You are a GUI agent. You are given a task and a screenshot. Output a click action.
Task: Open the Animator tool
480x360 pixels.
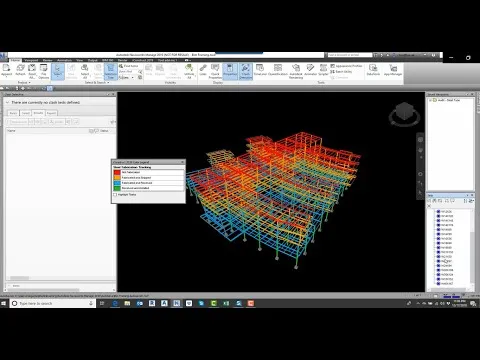tap(310, 70)
